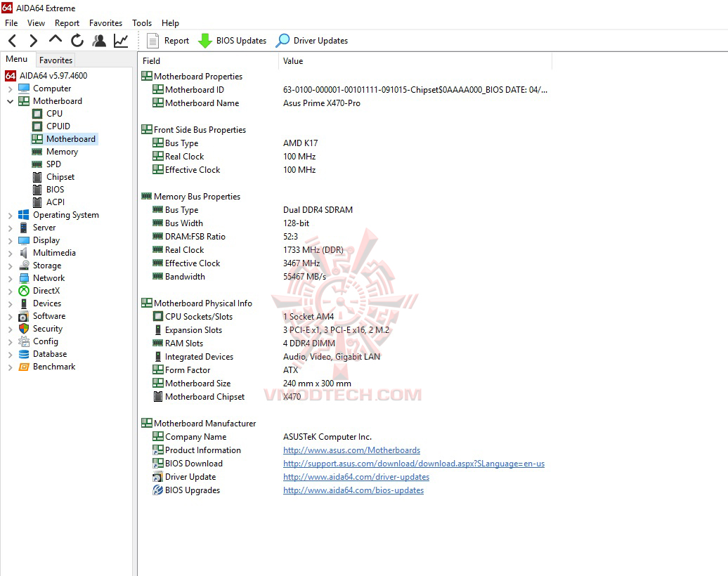Switch to the Menu tab in the sidebar
This screenshot has width=728, height=576.
(x=17, y=59)
